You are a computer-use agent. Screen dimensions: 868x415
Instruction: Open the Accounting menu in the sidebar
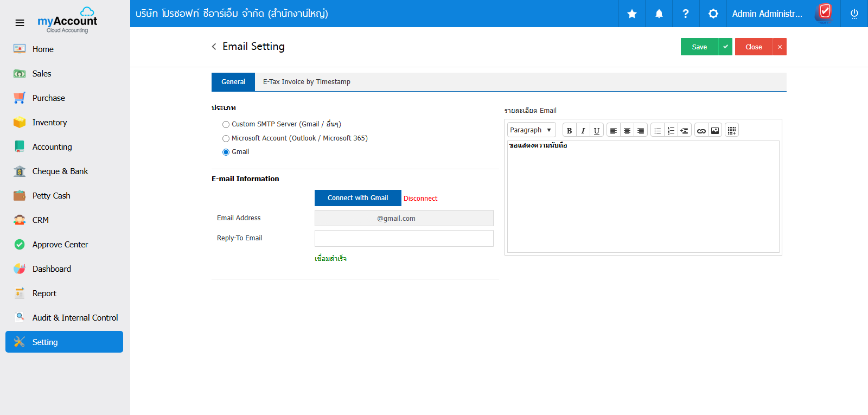52,147
